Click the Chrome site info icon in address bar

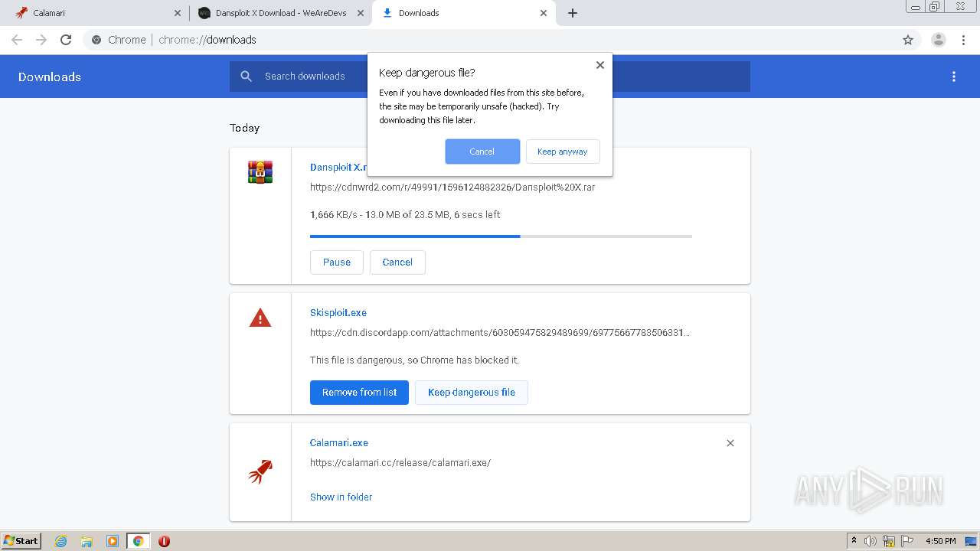coord(96,40)
